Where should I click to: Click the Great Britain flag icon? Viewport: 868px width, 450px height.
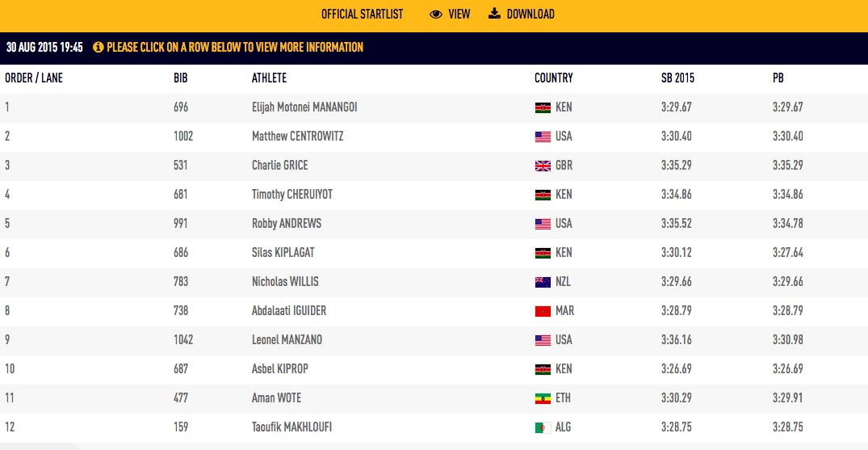click(x=543, y=166)
